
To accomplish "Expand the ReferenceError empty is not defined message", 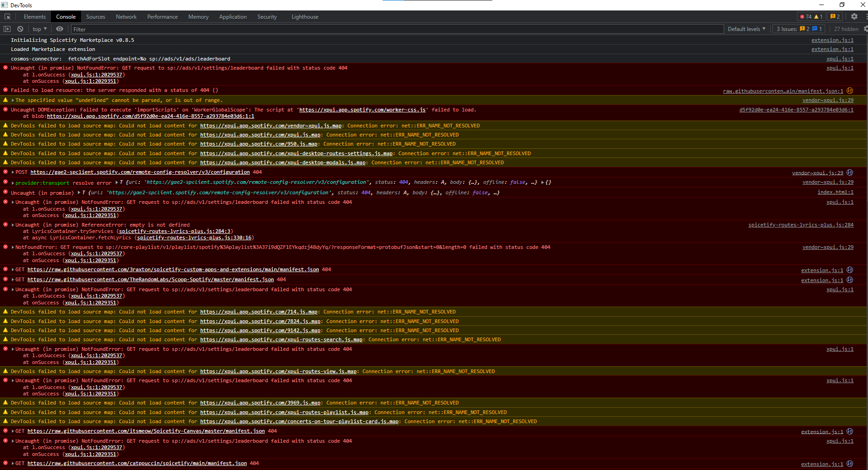I will tap(12, 224).
